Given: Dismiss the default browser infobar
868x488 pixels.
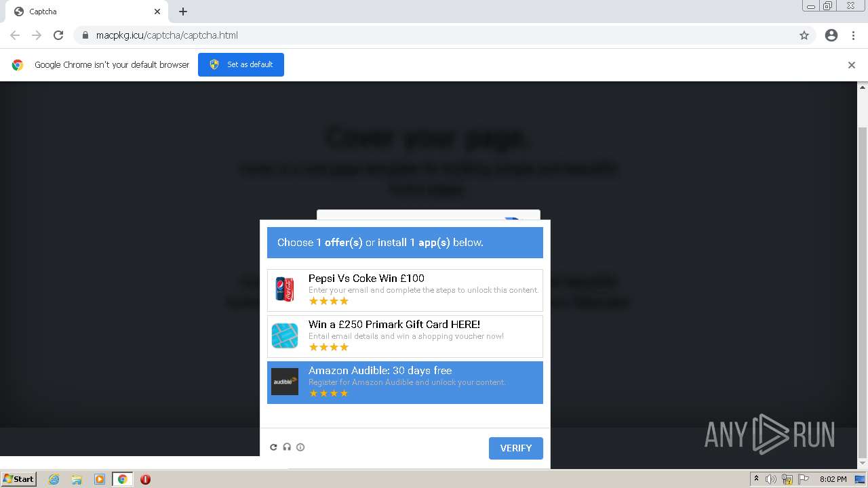Looking at the screenshot, I should tap(852, 65).
